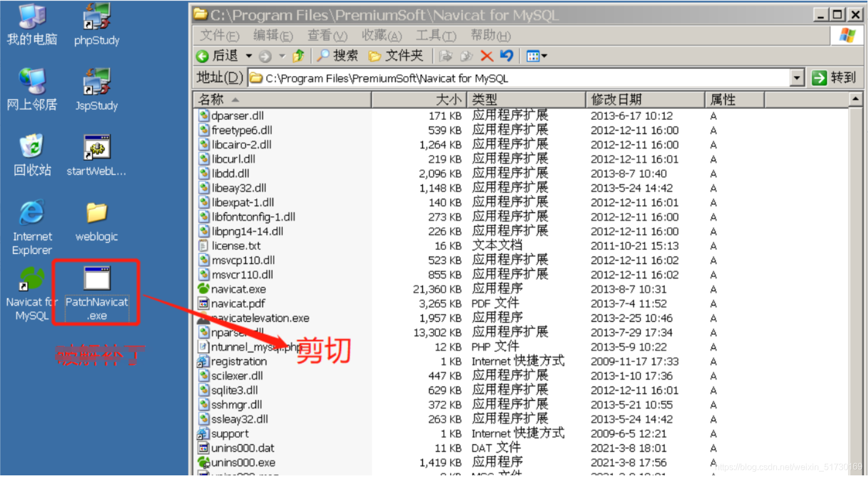868x477 pixels.
Task: Open the 我的电脑 desktop icon
Action: [x=32, y=25]
